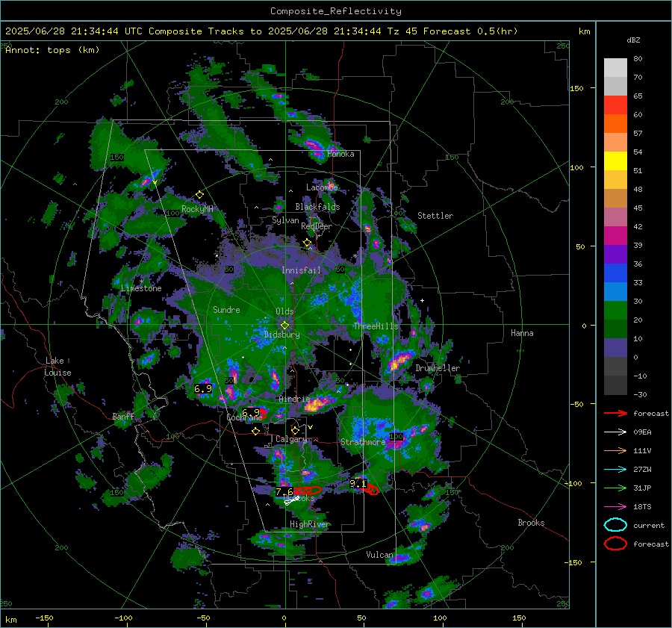The height and width of the screenshot is (628, 672).
Task: Click the red legend swatch between 65 and 60 dBZ
Action: (x=615, y=105)
